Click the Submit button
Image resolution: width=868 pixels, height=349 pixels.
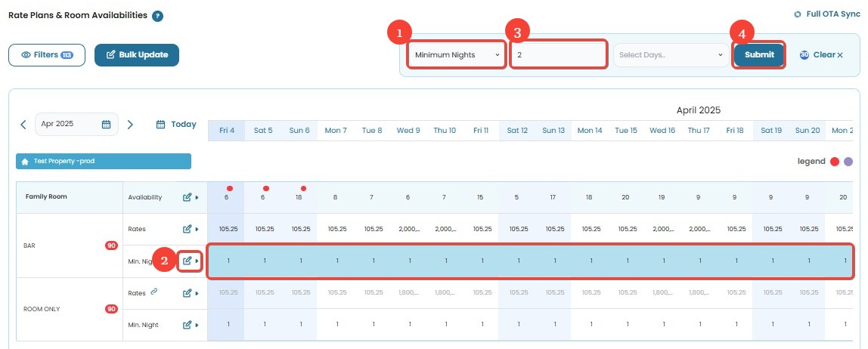pyautogui.click(x=759, y=54)
